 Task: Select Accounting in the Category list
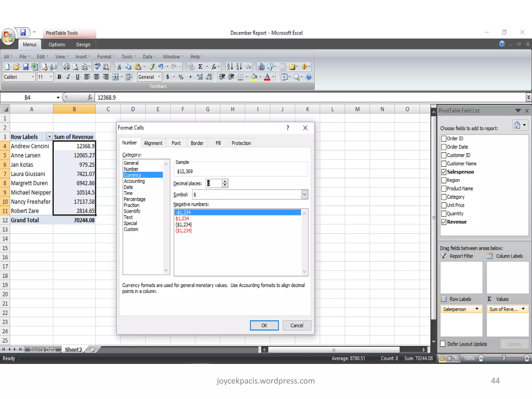(x=134, y=181)
